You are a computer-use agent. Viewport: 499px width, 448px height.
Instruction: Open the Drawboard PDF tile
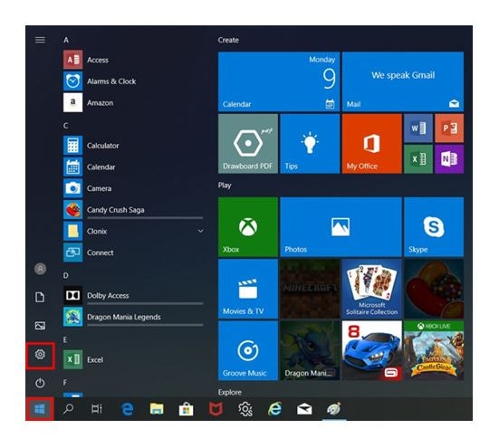[248, 143]
